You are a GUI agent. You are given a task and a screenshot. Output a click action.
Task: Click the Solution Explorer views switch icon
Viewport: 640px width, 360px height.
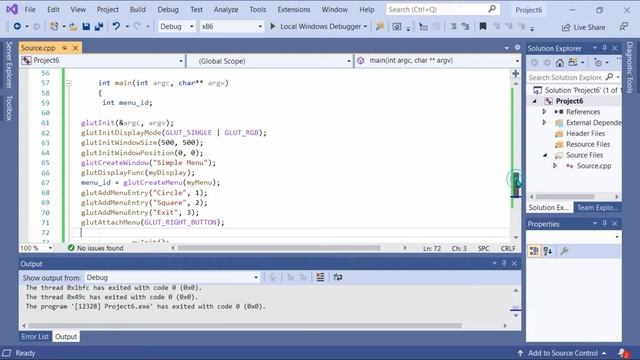pyautogui.click(x=573, y=63)
